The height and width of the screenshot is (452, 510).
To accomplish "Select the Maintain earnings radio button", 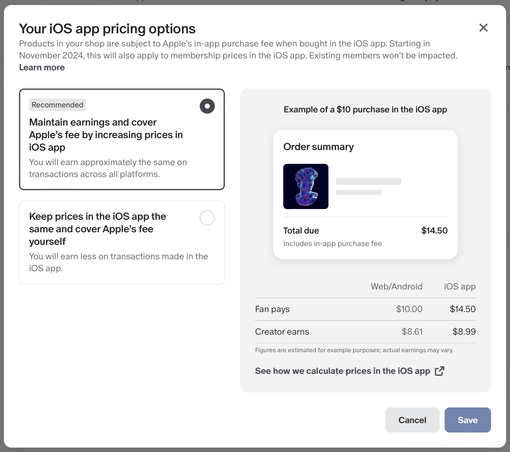I will (x=207, y=106).
